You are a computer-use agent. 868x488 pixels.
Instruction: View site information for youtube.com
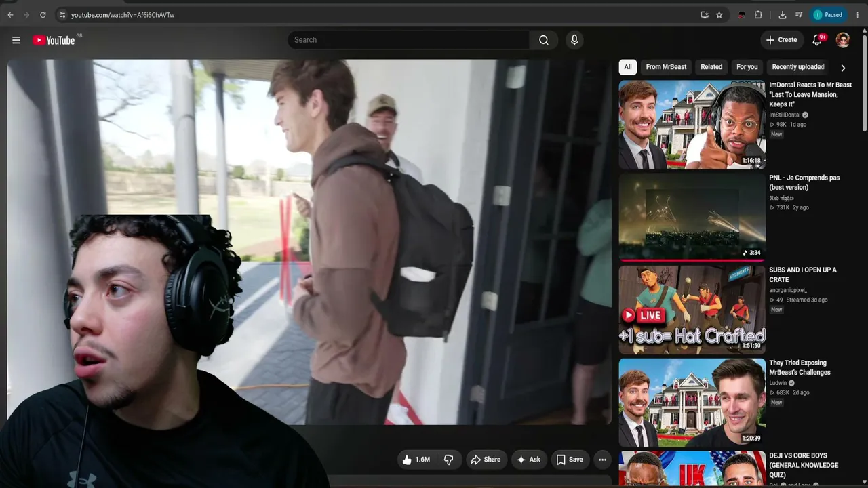(62, 15)
